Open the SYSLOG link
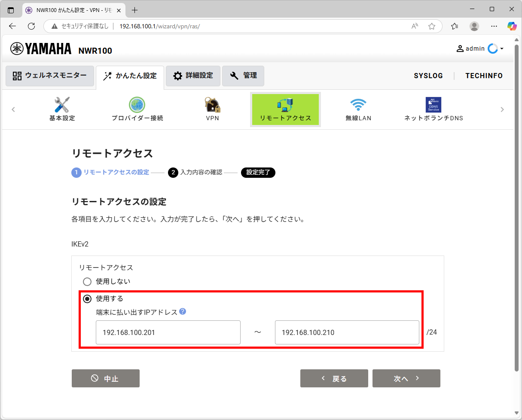This screenshot has width=522, height=420. click(428, 76)
